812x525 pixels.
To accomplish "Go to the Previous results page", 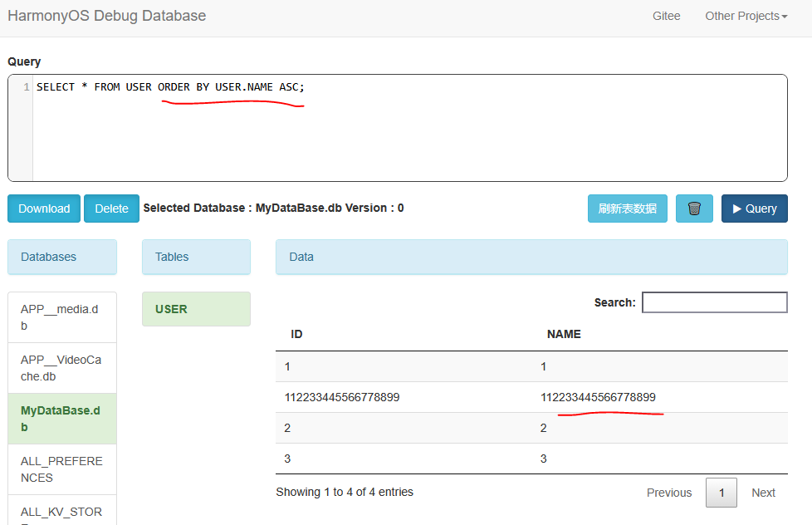I will 668,493.
